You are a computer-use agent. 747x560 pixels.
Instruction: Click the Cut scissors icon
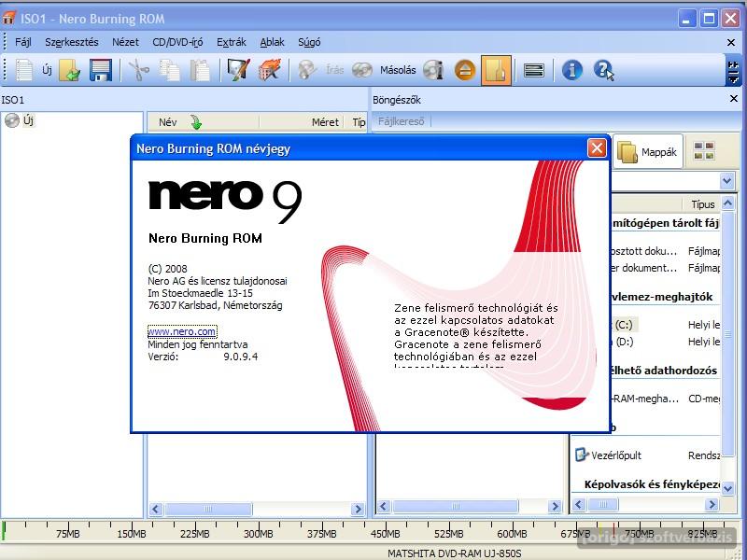click(138, 70)
